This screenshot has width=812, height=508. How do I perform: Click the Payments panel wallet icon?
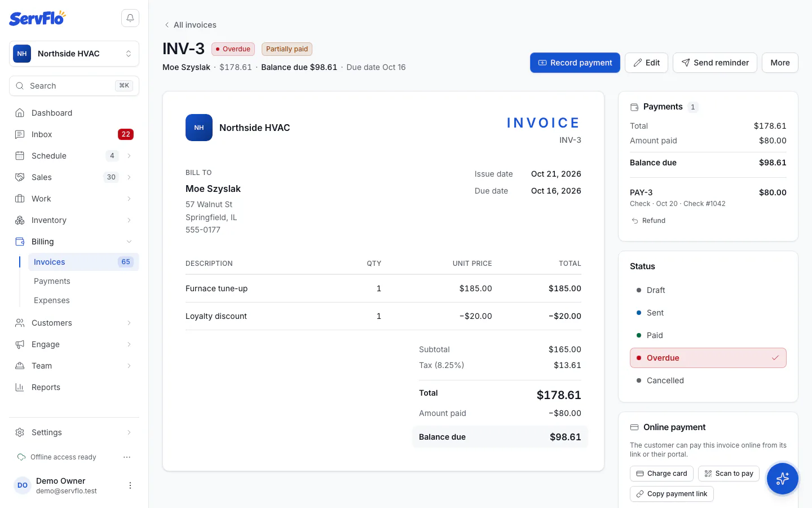click(x=634, y=107)
